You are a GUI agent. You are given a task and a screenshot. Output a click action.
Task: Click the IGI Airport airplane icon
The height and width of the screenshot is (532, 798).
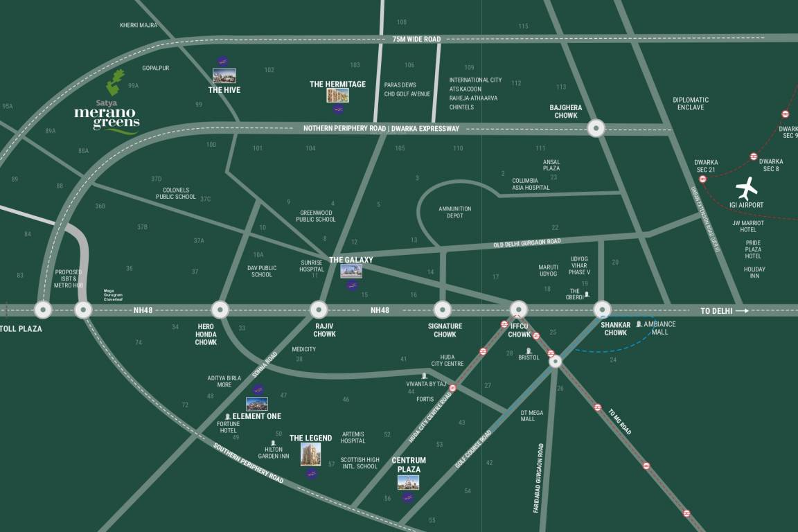(747, 188)
